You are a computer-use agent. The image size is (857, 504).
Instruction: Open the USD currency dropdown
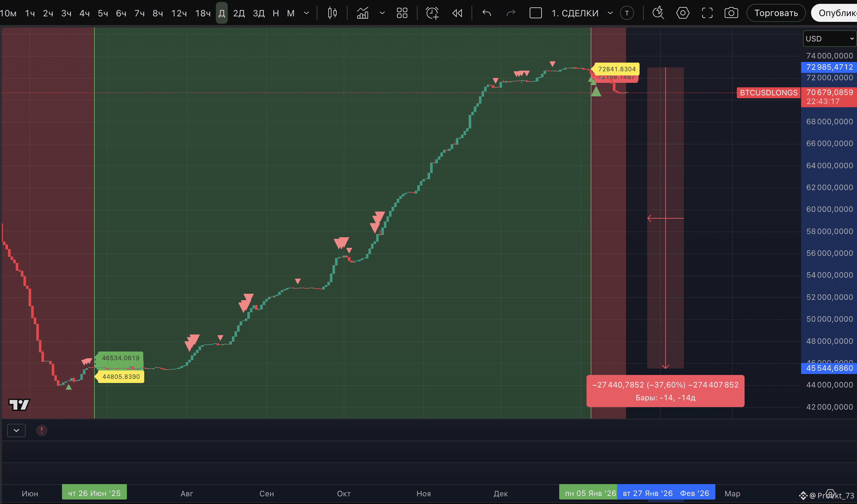click(x=829, y=39)
